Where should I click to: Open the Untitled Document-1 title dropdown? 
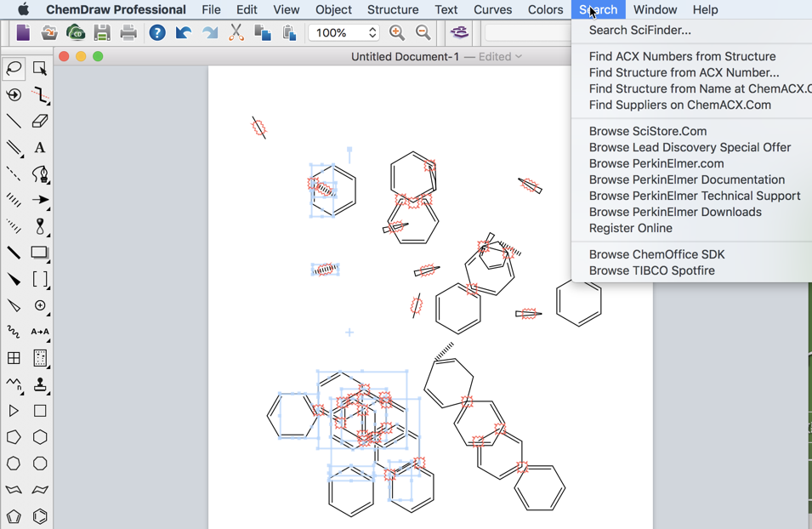[517, 56]
